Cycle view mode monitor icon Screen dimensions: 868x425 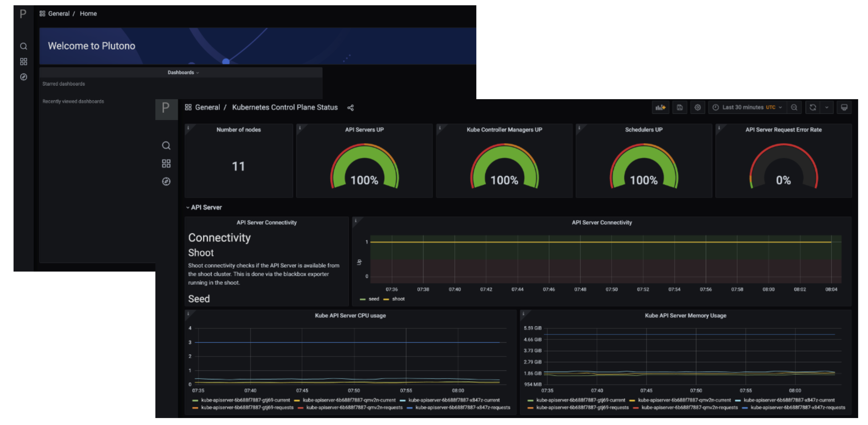844,107
